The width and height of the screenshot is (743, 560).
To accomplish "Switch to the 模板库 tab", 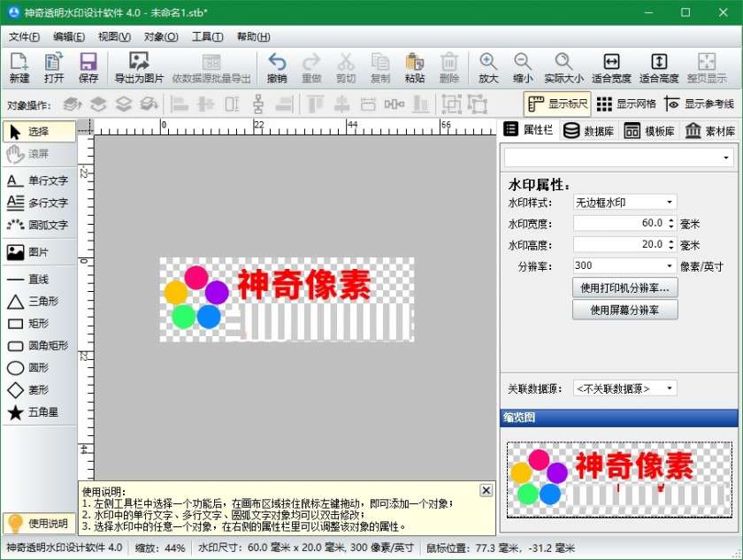I will point(649,131).
